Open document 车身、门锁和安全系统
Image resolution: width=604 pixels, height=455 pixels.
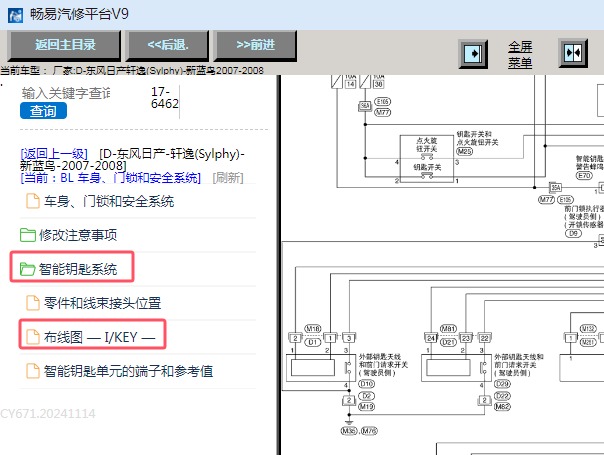pos(109,201)
